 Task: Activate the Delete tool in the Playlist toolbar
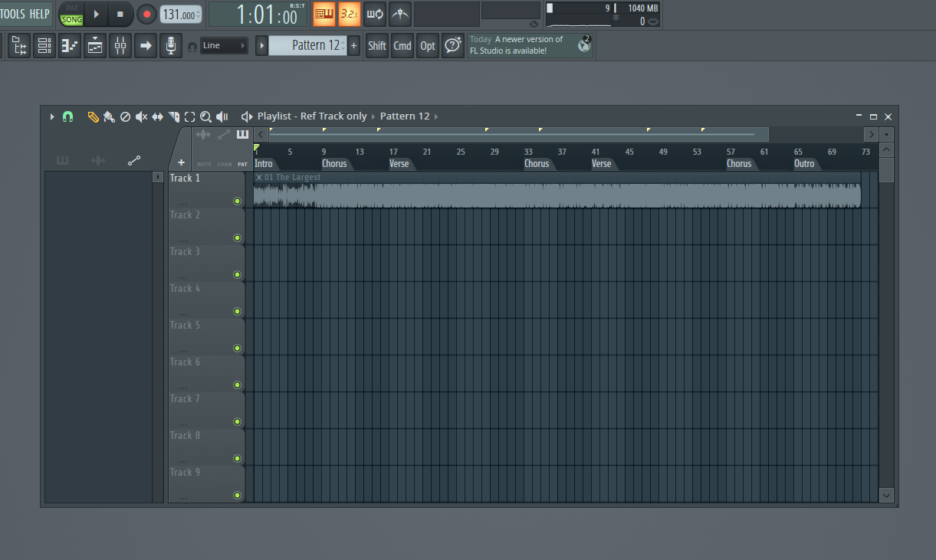point(125,116)
